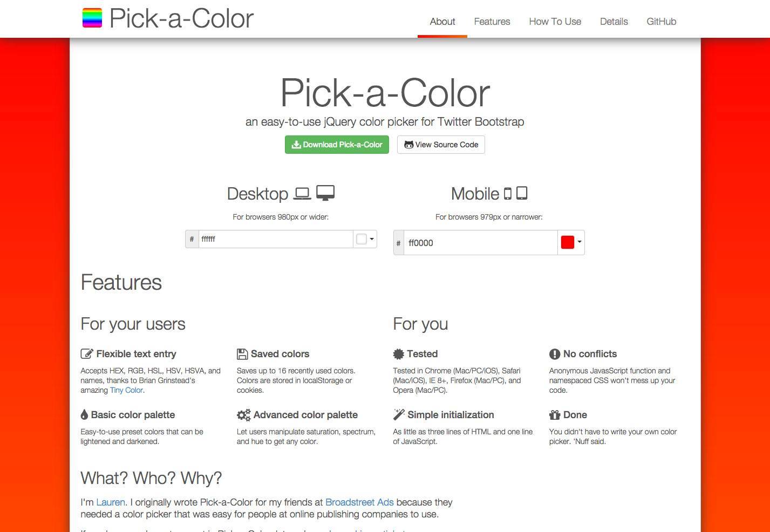This screenshot has width=770, height=532.
Task: Click the mobile phone icon beside Mobile
Action: click(x=507, y=194)
